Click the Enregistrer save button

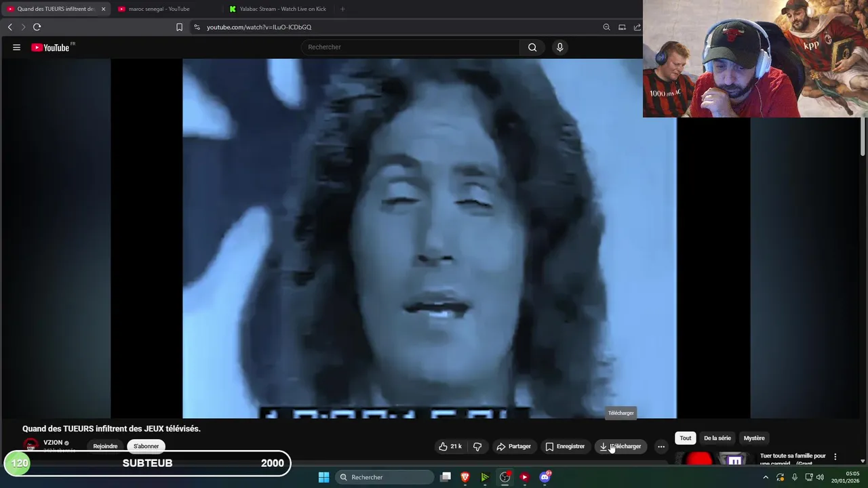(565, 446)
